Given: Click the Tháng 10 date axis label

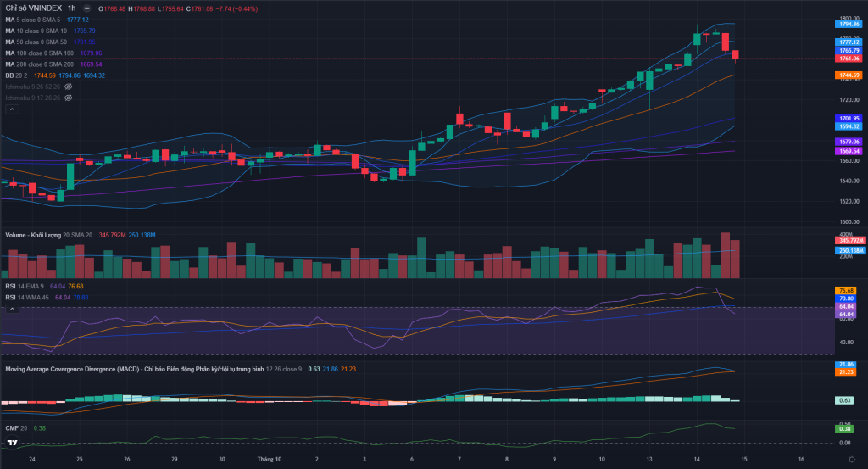Looking at the screenshot, I should pyautogui.click(x=270, y=459).
